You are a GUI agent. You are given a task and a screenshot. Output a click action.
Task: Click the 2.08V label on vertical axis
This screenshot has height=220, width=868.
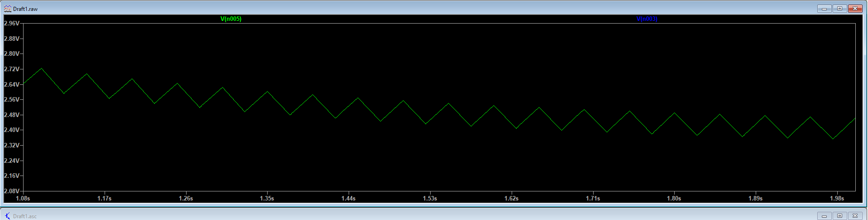[x=11, y=191]
